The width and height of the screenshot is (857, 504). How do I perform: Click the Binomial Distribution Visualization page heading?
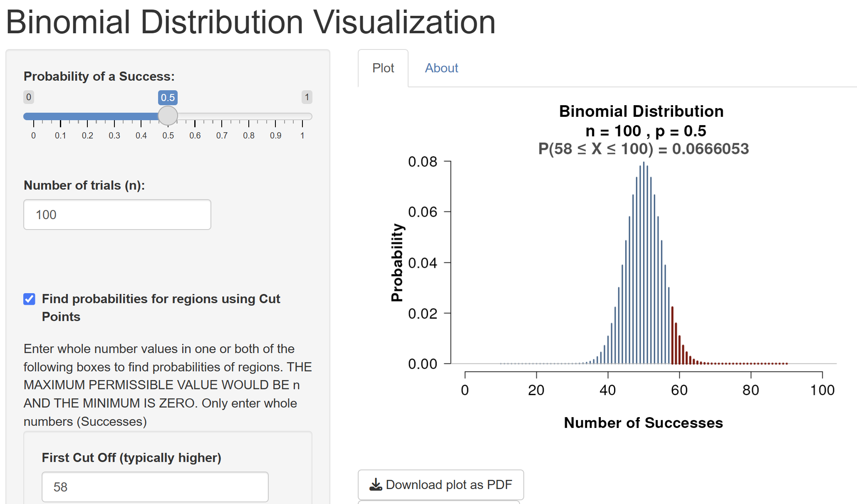251,22
